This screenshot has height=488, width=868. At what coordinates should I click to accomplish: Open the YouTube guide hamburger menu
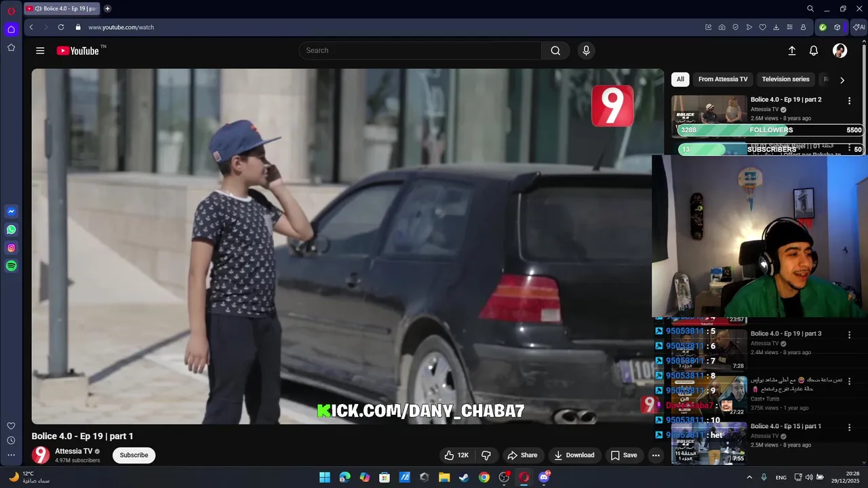click(x=40, y=51)
